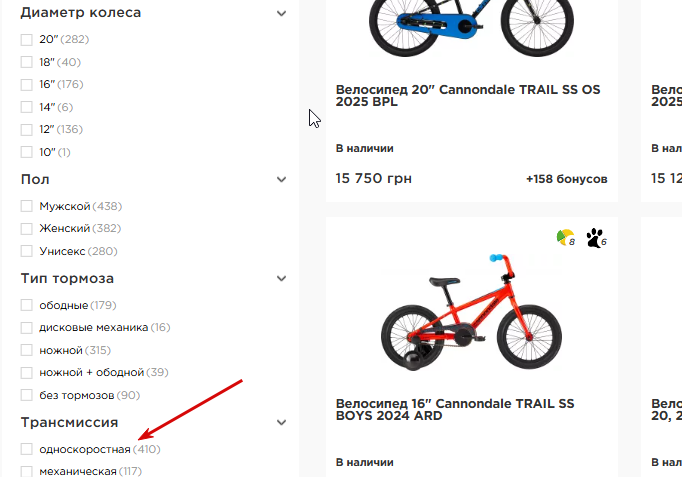Check the 12″ wheel diameter option
The height and width of the screenshot is (477, 682).
27,130
